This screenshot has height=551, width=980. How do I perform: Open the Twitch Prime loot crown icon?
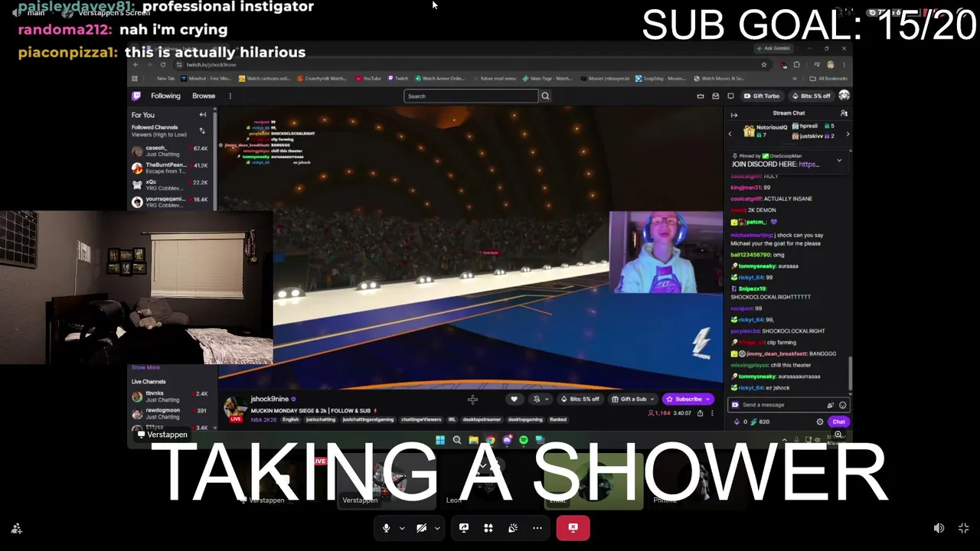701,96
